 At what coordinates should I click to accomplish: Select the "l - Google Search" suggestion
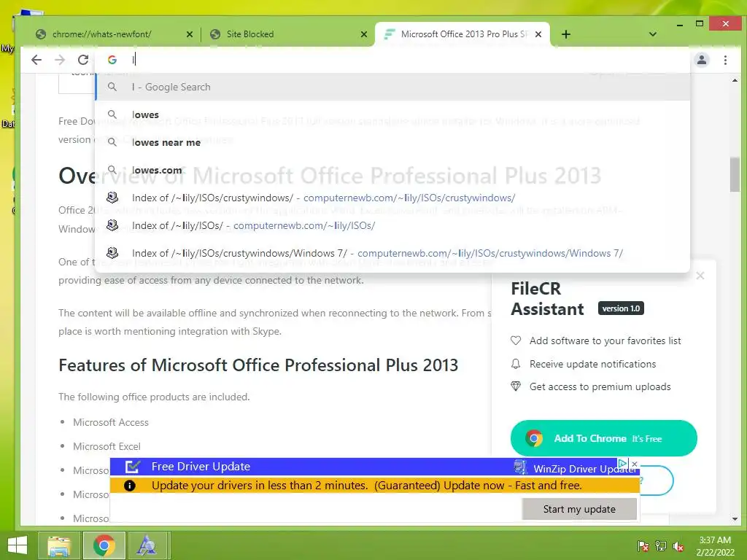(392, 87)
